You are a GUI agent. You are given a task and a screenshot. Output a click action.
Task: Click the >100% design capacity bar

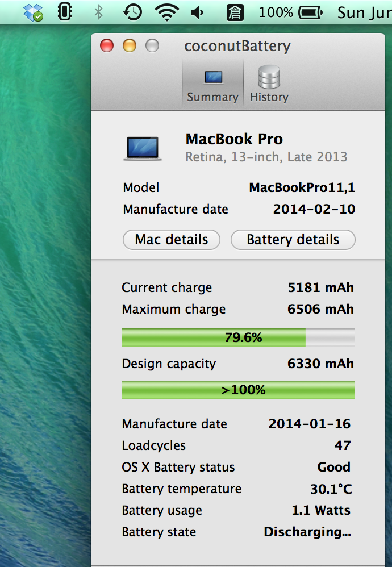(x=238, y=389)
